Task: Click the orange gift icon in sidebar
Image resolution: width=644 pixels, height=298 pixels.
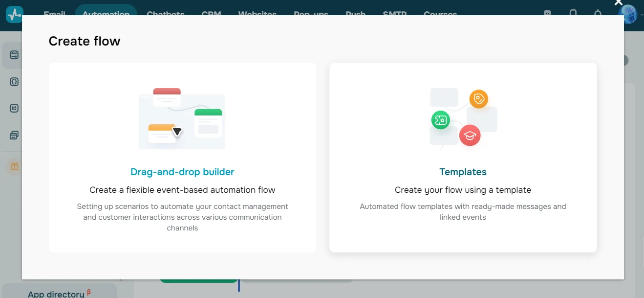Action: [14, 166]
